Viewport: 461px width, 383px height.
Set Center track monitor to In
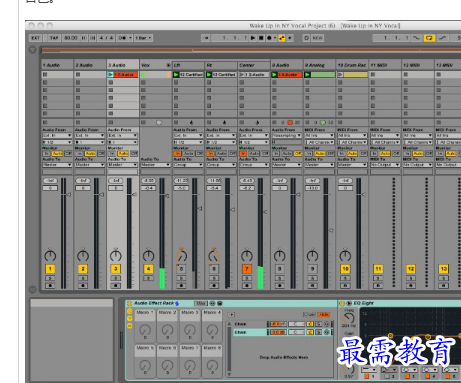pyautogui.click(x=243, y=153)
